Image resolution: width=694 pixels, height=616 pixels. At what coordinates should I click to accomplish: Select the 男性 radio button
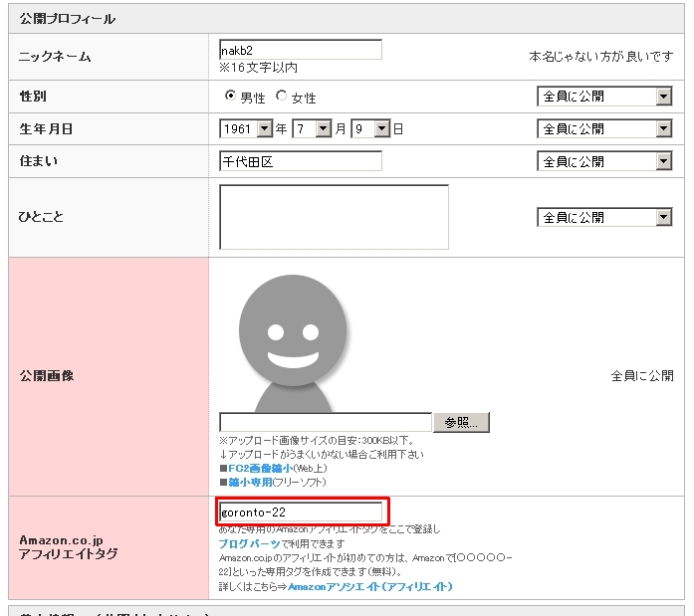coord(230,96)
